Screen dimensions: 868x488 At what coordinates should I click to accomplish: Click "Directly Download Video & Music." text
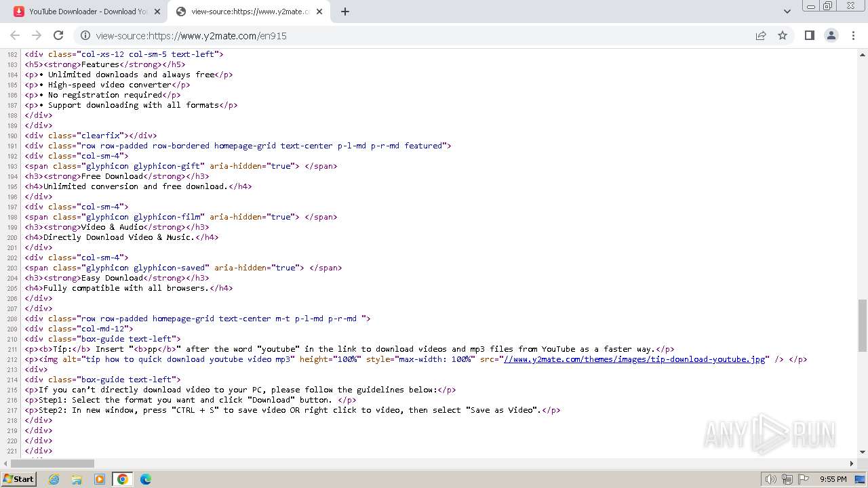click(119, 237)
